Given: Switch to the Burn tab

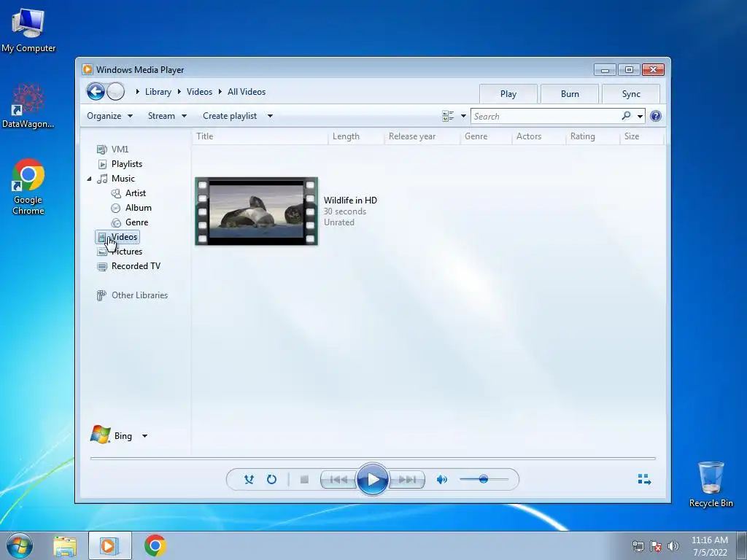Looking at the screenshot, I should (x=570, y=94).
